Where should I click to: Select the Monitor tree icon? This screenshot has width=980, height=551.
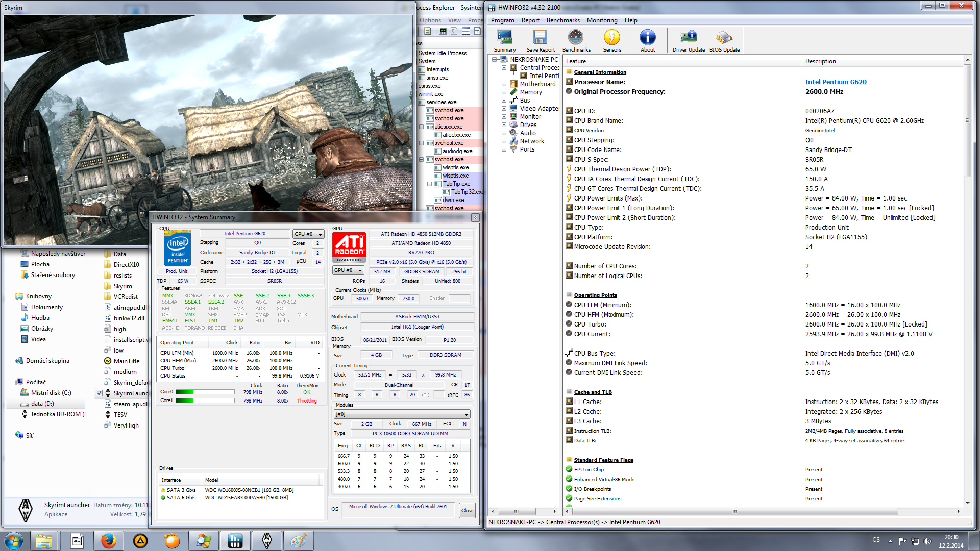[x=513, y=117]
